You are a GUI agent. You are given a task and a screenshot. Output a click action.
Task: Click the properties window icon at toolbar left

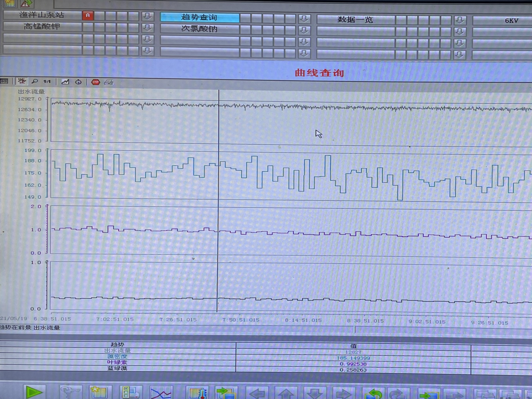[x=4, y=81]
